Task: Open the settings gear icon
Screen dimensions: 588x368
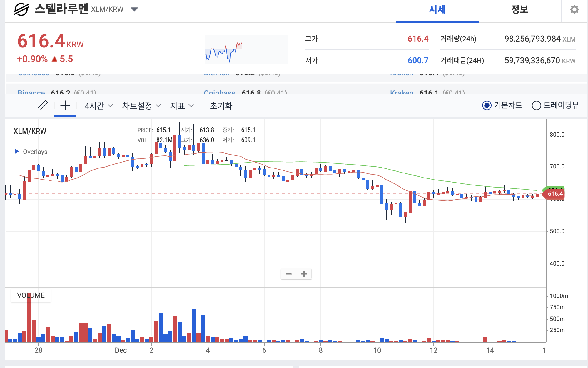Action: [574, 10]
